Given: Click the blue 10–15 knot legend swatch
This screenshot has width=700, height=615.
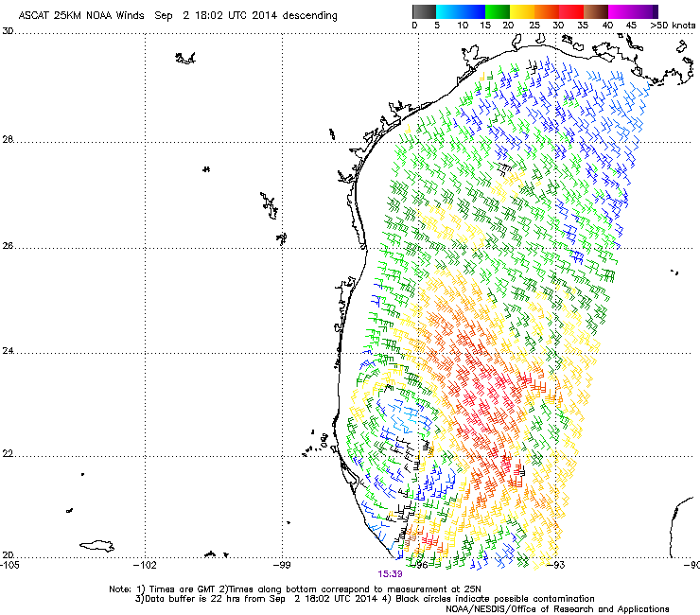Looking at the screenshot, I should tap(473, 11).
